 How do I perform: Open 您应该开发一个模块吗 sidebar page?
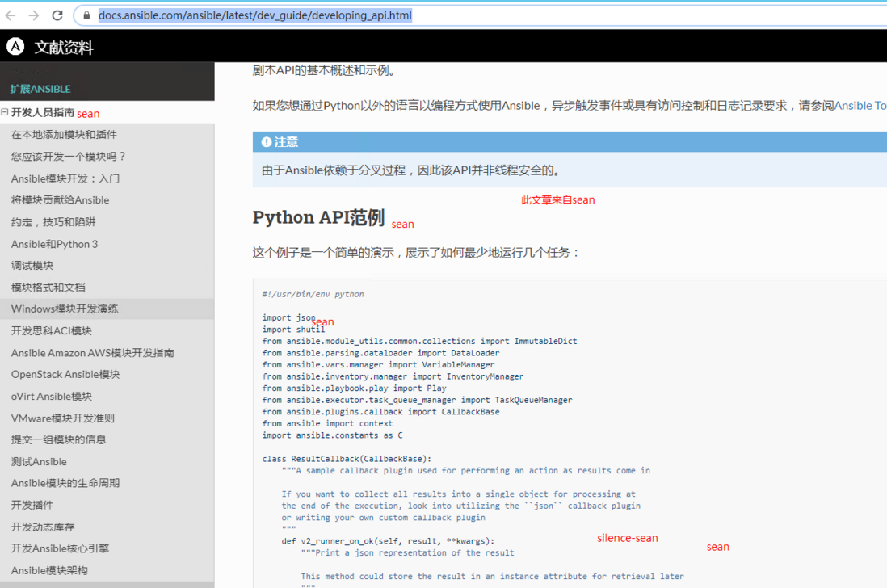click(69, 157)
